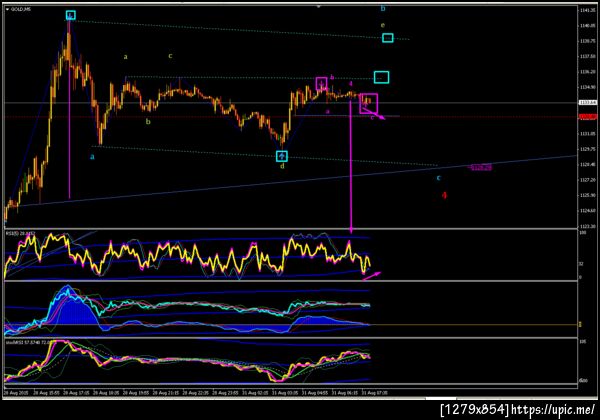Click the horizontal scrollbar thumb below the chart
This screenshot has width=600, height=420.
440,399
